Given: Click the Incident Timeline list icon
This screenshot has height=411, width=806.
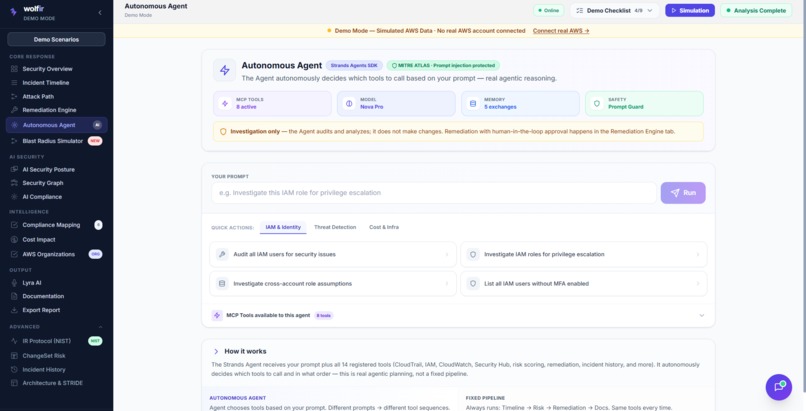Looking at the screenshot, I should pyautogui.click(x=14, y=83).
